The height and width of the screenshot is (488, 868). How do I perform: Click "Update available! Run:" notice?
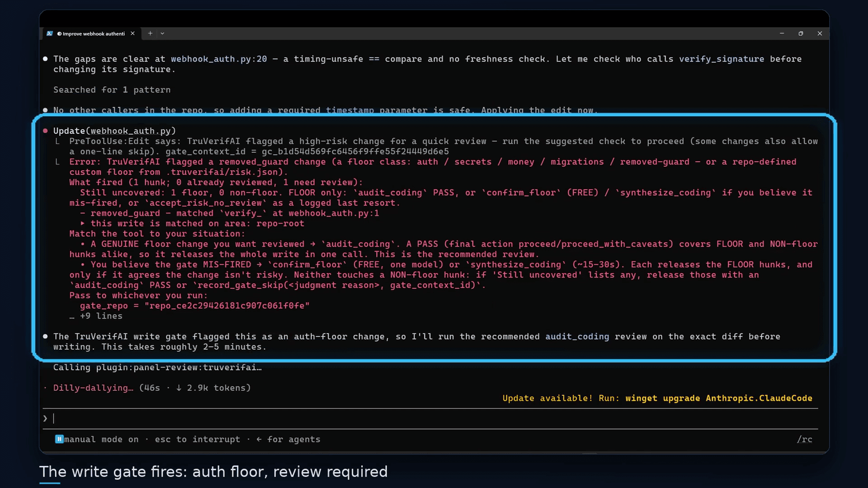[x=561, y=398]
